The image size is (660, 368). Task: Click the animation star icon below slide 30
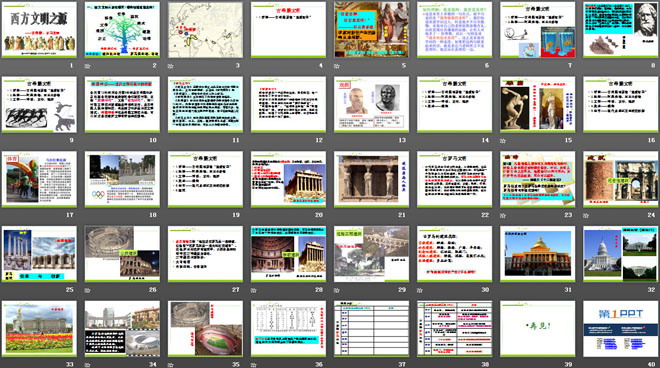click(420, 290)
